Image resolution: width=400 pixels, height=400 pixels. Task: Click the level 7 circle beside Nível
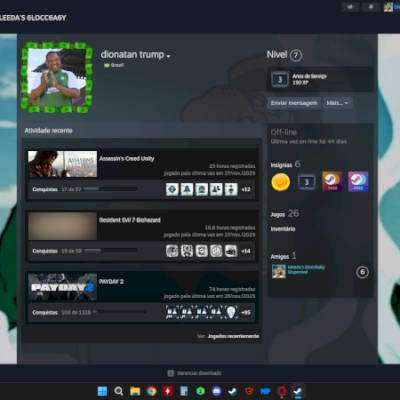(296, 55)
